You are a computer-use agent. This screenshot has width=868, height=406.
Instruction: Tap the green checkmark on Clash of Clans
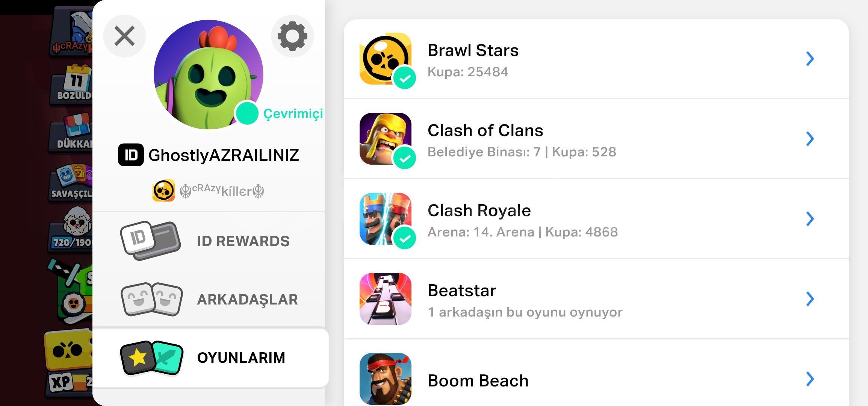[x=405, y=158]
